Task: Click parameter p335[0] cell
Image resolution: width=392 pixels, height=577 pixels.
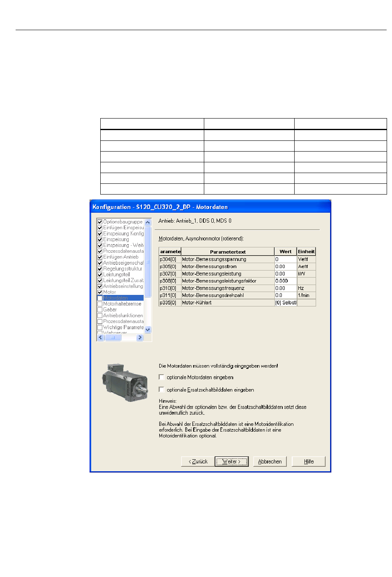Action: point(170,302)
